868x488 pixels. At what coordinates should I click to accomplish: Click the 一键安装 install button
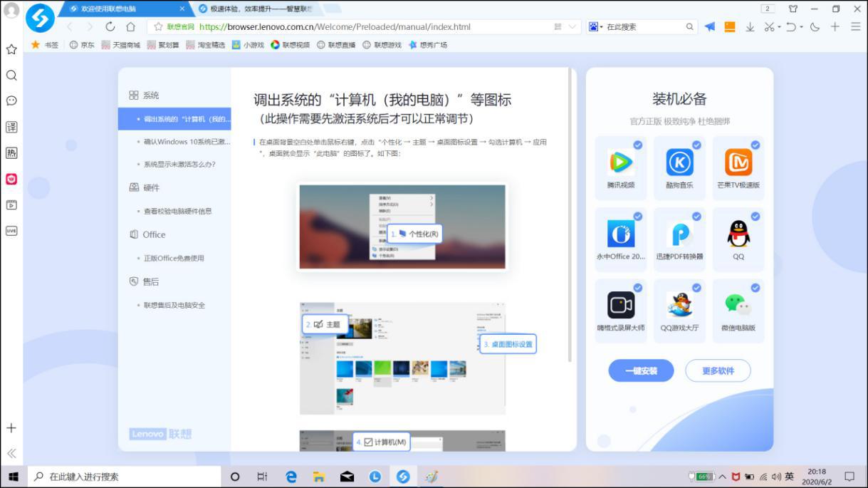point(640,370)
